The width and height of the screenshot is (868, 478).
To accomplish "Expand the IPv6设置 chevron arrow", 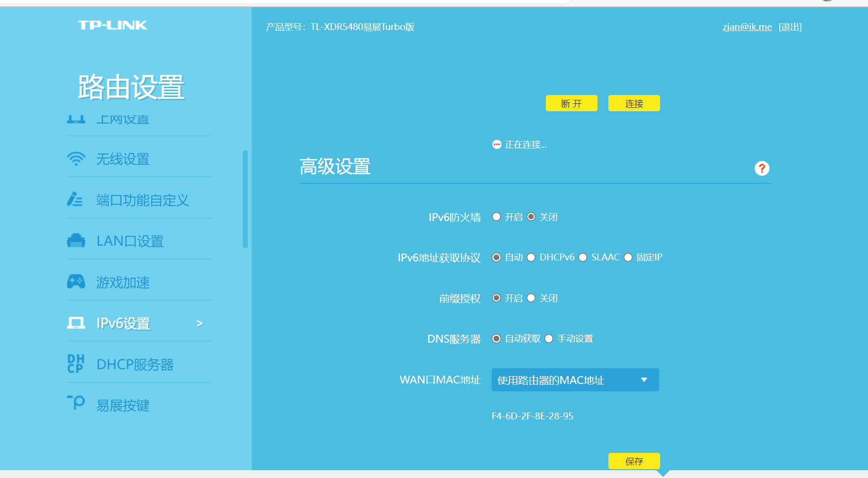I will click(200, 323).
